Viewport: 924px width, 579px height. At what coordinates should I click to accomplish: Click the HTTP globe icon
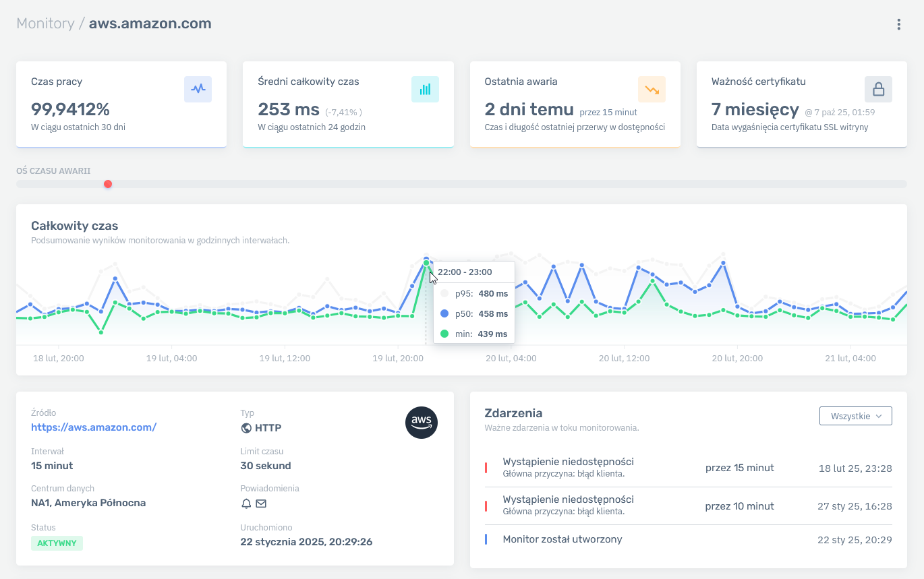tap(246, 428)
